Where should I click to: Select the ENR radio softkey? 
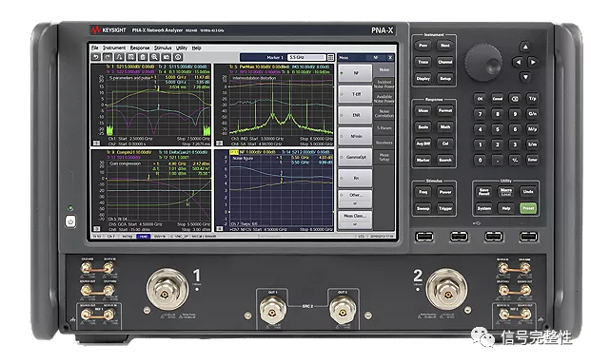click(355, 115)
